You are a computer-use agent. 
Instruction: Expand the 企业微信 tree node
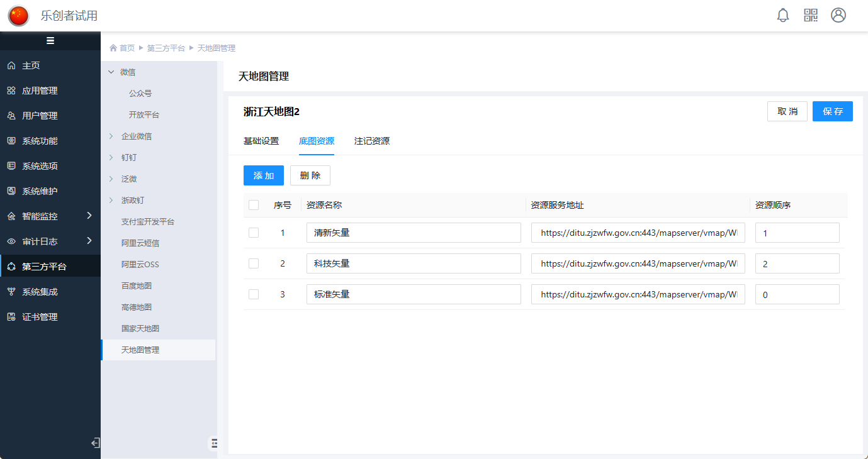111,136
